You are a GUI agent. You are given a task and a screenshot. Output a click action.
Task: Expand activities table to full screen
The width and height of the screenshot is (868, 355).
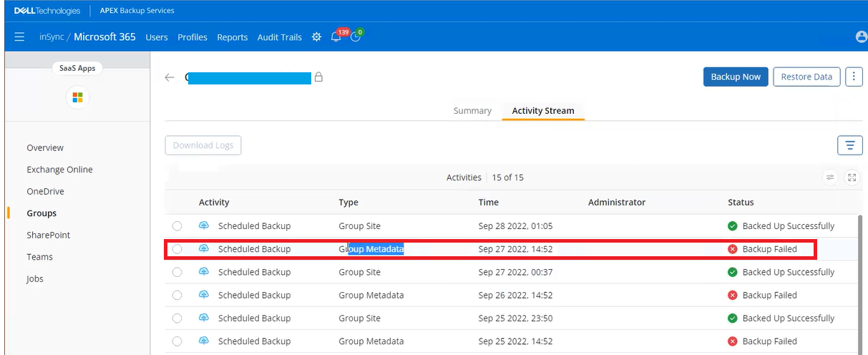pos(851,177)
